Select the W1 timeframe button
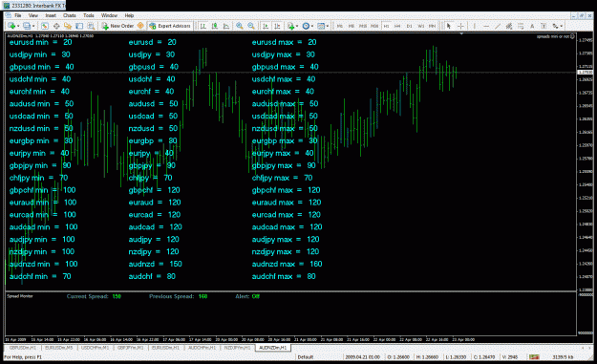 pyautogui.click(x=420, y=26)
